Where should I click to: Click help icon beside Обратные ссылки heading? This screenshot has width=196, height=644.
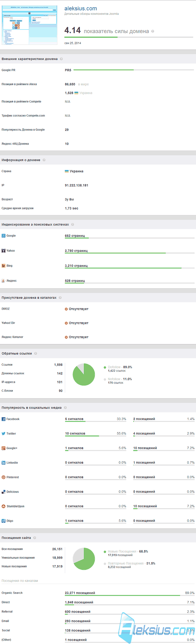(x=36, y=354)
